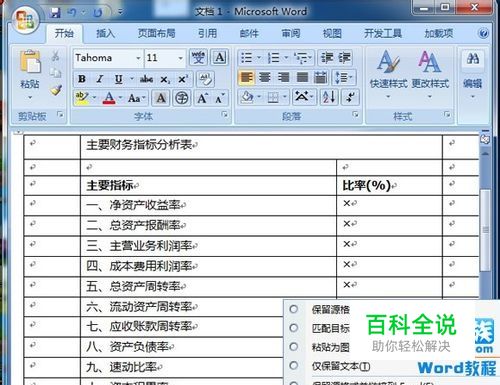Image resolution: width=500 pixels, height=385 pixels.
Task: Show or hide paragraph marks
Action: click(x=350, y=97)
